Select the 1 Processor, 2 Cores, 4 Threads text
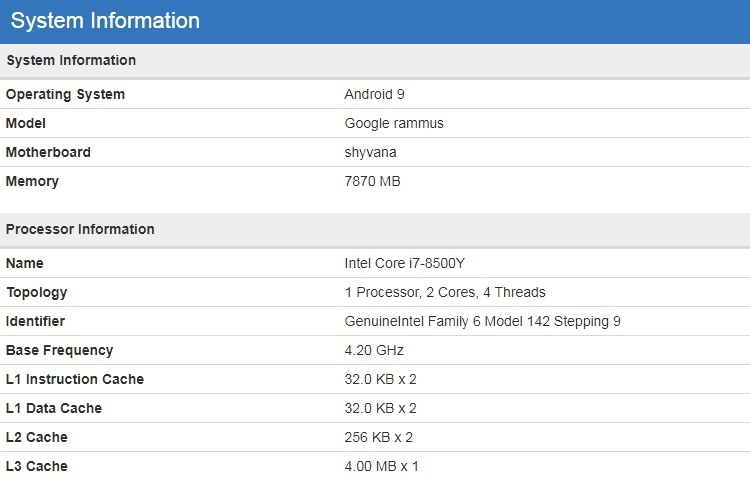Image resolution: width=750 pixels, height=495 pixels. (x=445, y=293)
